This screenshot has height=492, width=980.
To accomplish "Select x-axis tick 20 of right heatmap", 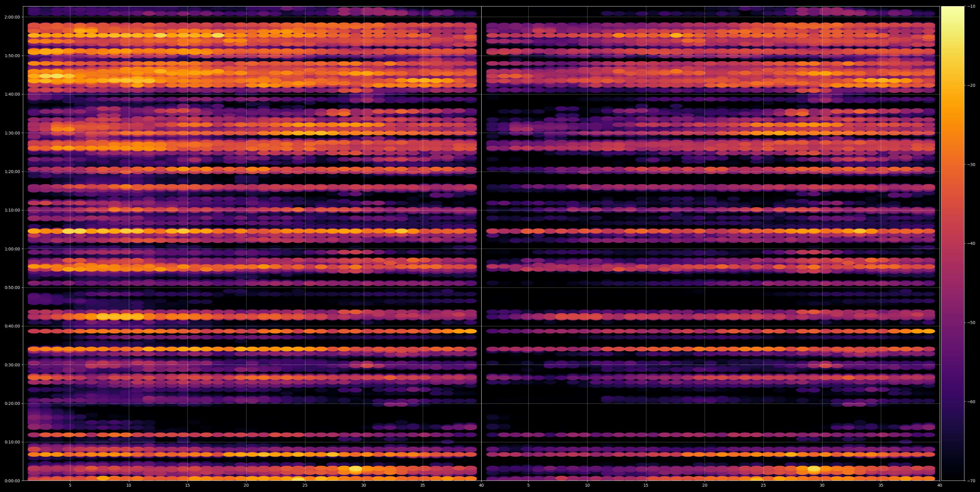I will tap(705, 485).
